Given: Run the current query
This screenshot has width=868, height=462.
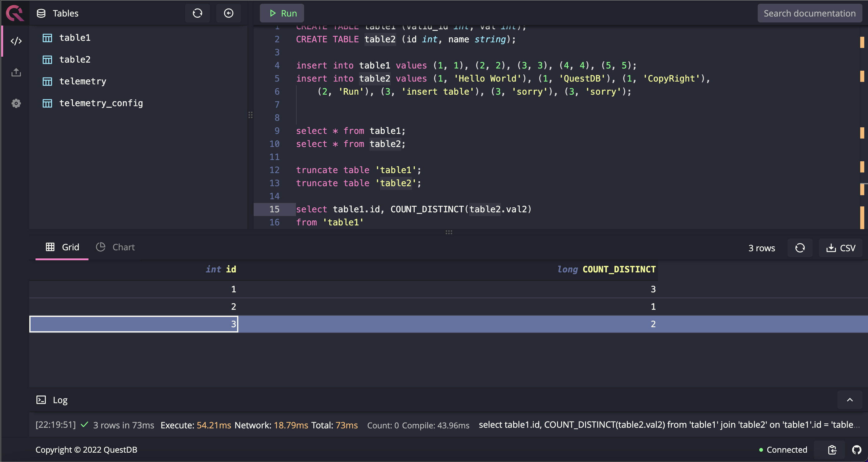Looking at the screenshot, I should tap(282, 13).
